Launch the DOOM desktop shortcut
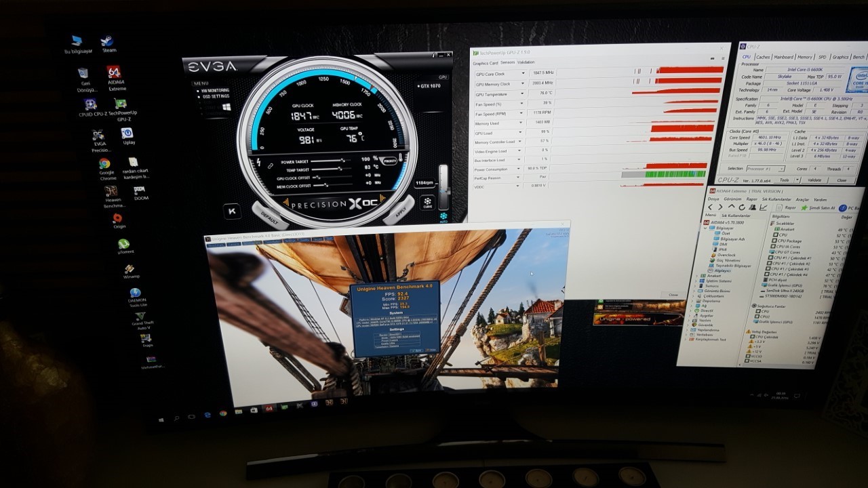 tap(140, 192)
